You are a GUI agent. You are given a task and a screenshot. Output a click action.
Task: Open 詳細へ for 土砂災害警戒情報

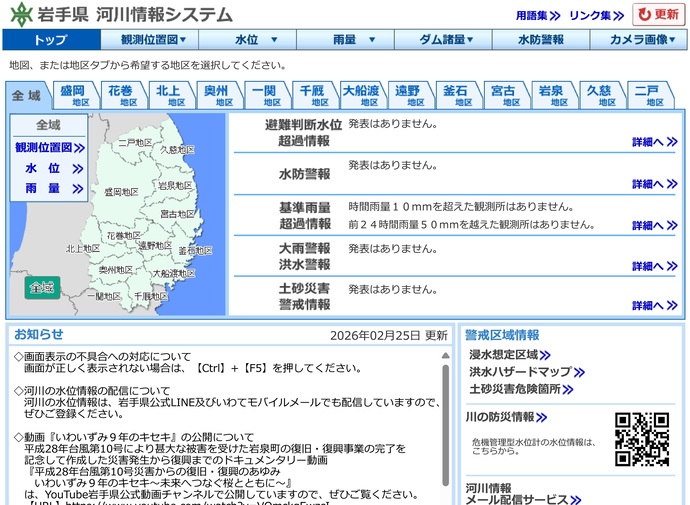point(655,305)
